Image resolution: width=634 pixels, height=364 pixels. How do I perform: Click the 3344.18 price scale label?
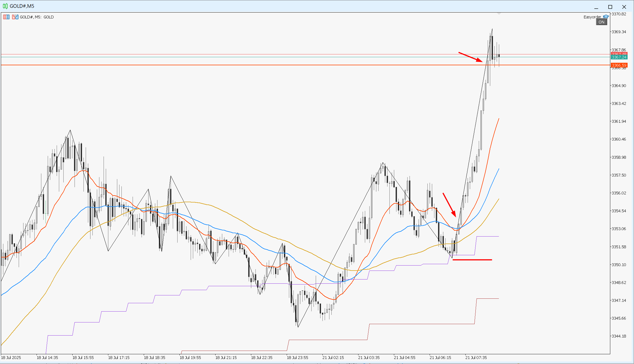pyautogui.click(x=619, y=336)
